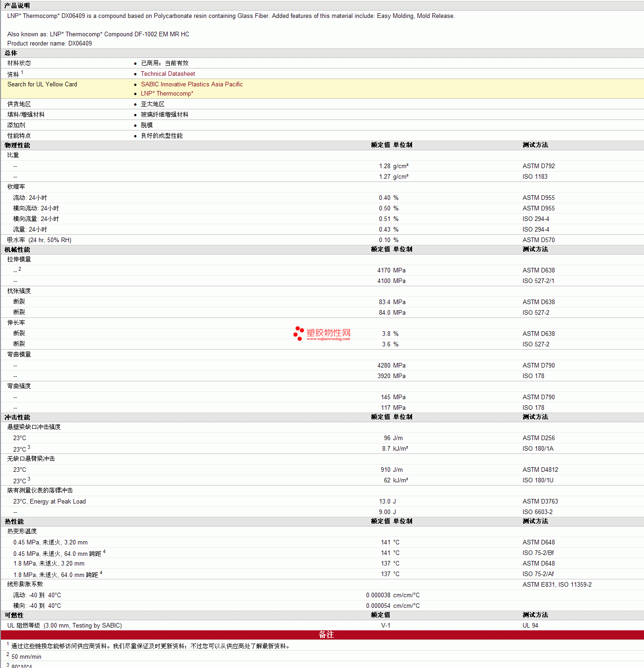644x668 pixels.
Task: Click the ASTM D570 test method
Action: pos(538,240)
